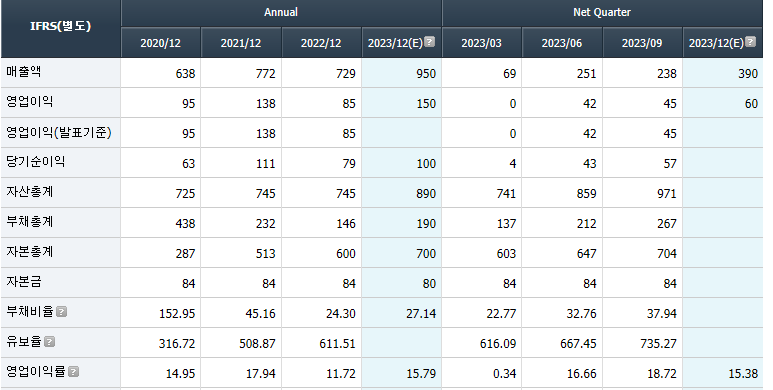Click 매출액 quarterly estimate 390
The height and width of the screenshot is (390, 773).
tap(748, 73)
